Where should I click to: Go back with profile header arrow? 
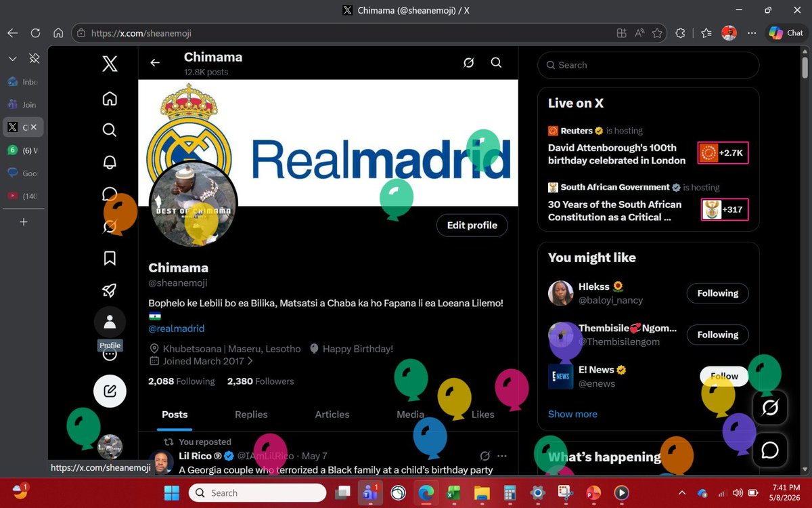point(155,62)
